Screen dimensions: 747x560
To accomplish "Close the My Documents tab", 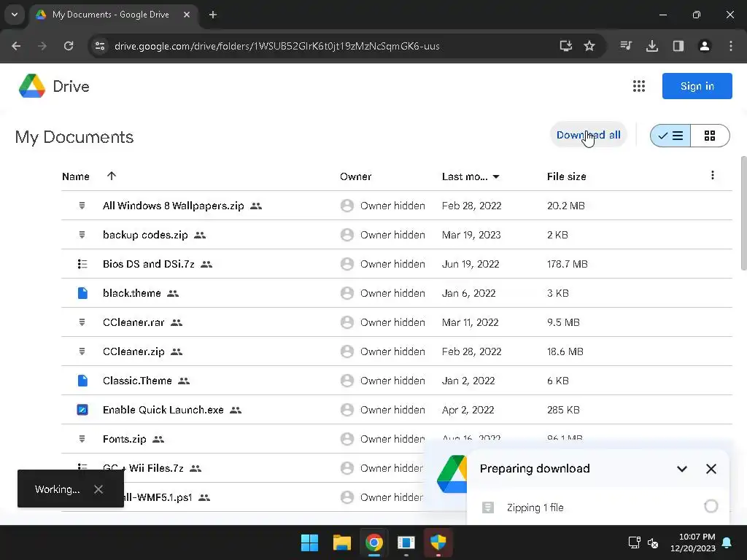I will 187,15.
